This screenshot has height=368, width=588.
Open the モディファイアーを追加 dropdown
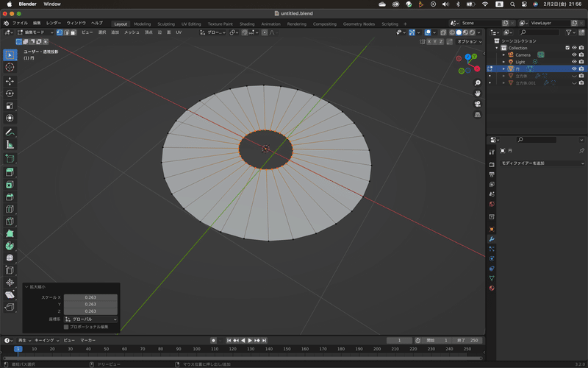click(542, 163)
